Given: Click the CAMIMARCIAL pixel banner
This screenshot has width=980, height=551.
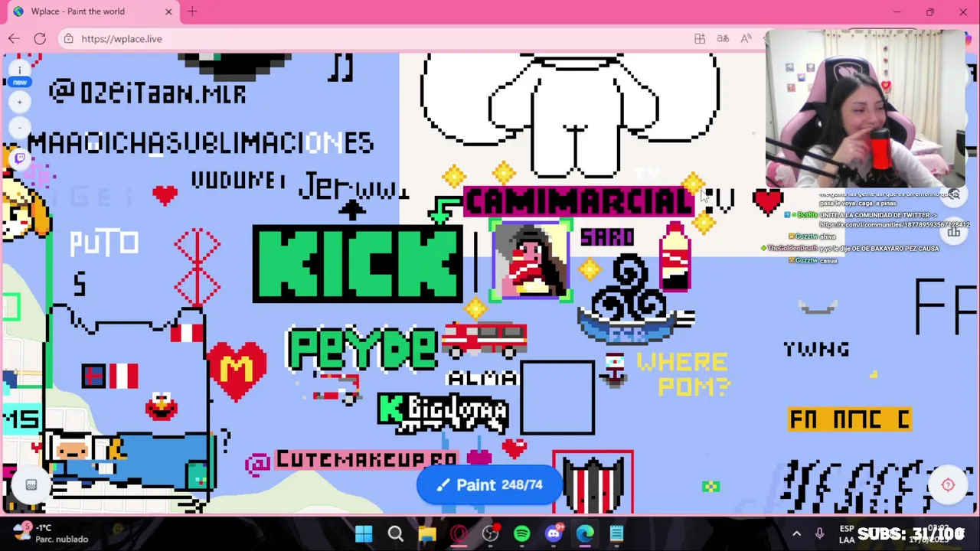Looking at the screenshot, I should [579, 202].
